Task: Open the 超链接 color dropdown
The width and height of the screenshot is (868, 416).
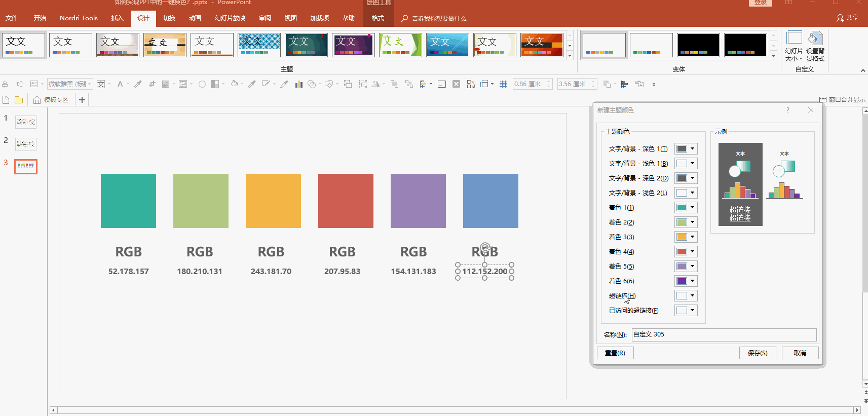Action: pos(686,295)
